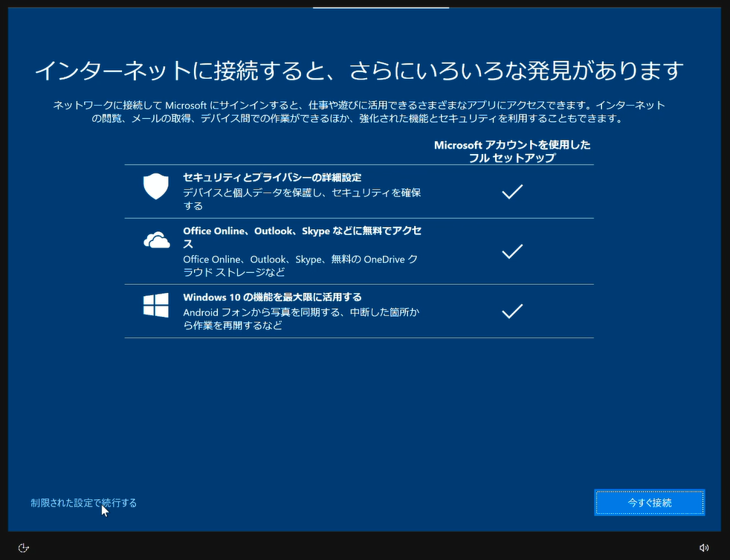This screenshot has width=730, height=560.
Task: Select the Office Online、Outlook、Skype bold title
Action: [302, 237]
